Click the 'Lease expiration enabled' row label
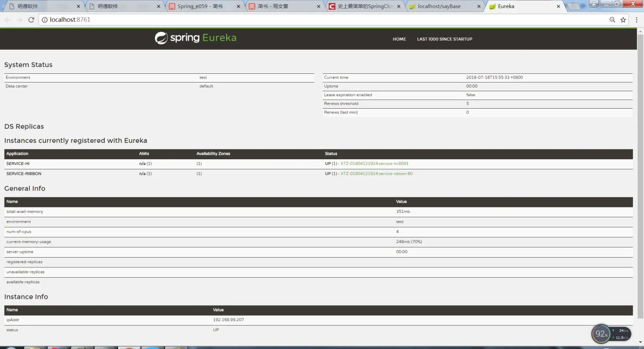 pos(348,95)
